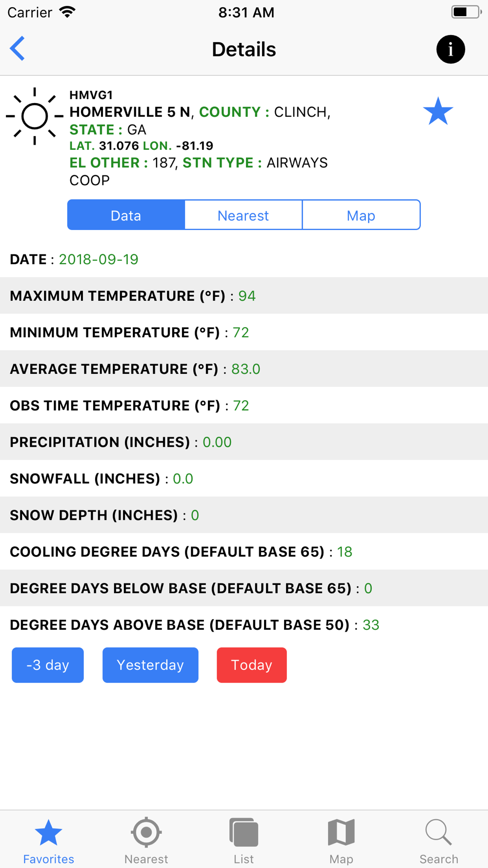488x868 pixels.
Task: Tap the Wi-Fi status icon
Action: 67,12
